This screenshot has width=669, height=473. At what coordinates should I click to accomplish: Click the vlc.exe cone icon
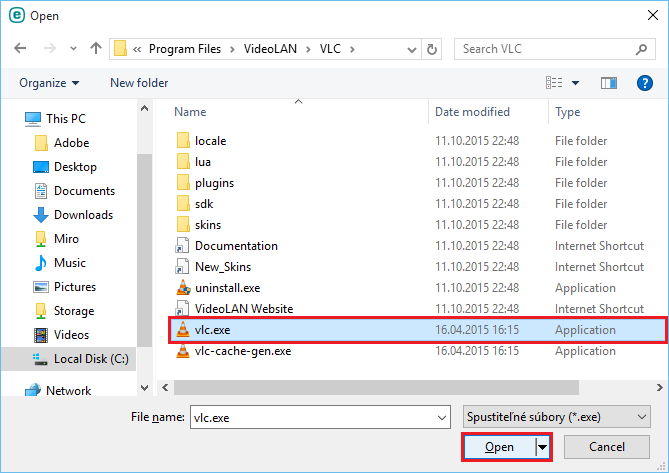183,330
